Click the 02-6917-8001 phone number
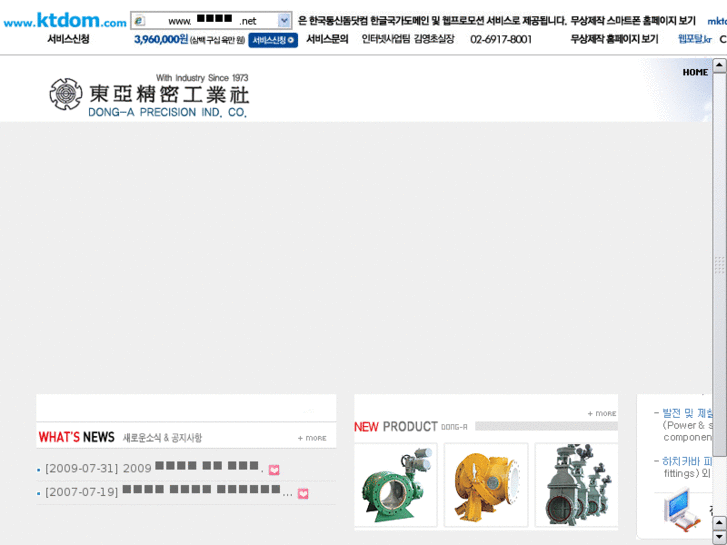The width and height of the screenshot is (727, 545). (501, 39)
